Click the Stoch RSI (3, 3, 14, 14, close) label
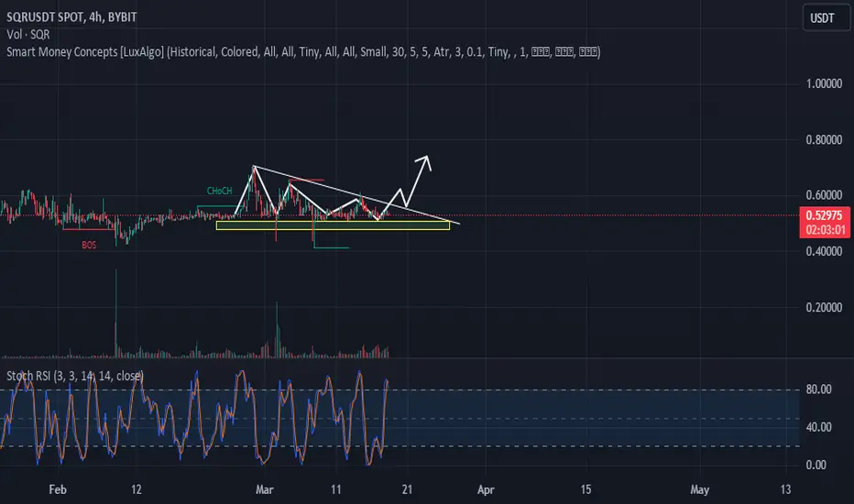 coord(75,376)
